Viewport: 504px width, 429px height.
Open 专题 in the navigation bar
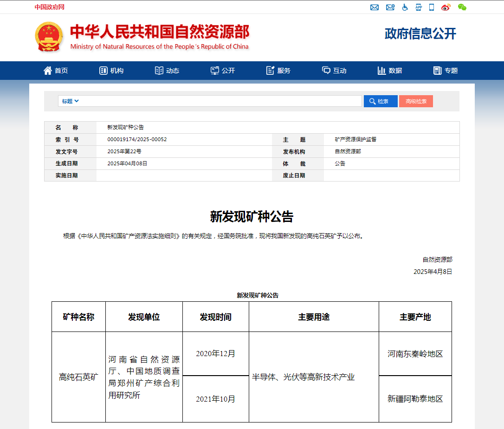(x=446, y=71)
